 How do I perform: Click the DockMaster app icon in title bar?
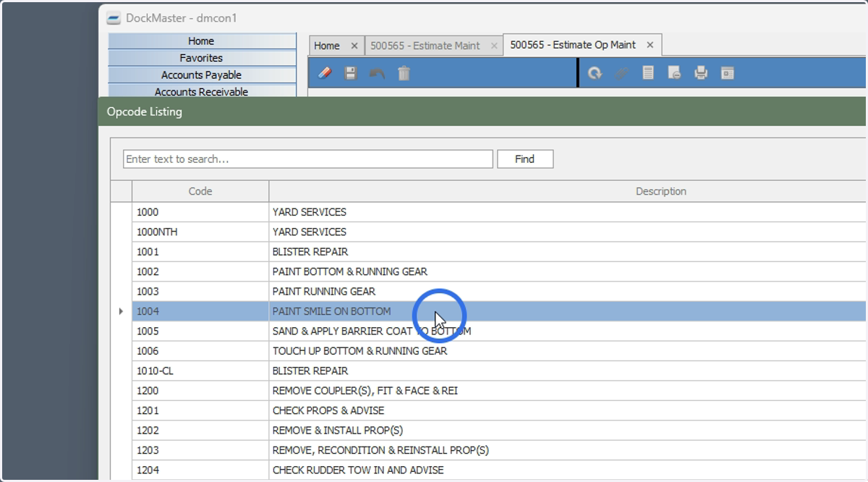pyautogui.click(x=114, y=17)
